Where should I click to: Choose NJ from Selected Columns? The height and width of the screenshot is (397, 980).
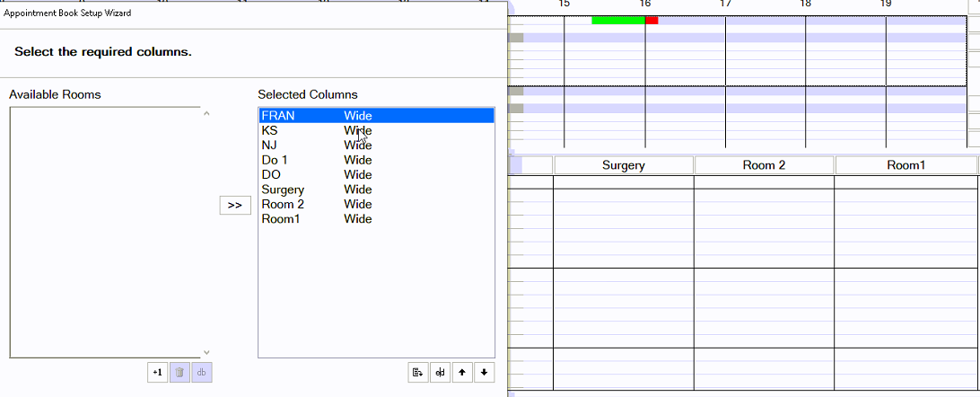tap(269, 146)
